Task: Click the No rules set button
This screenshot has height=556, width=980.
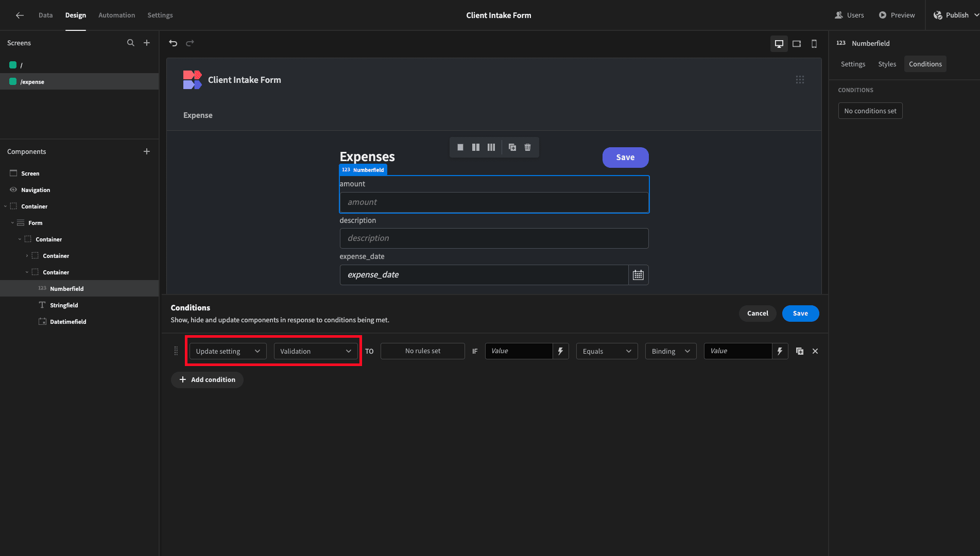Action: [423, 351]
